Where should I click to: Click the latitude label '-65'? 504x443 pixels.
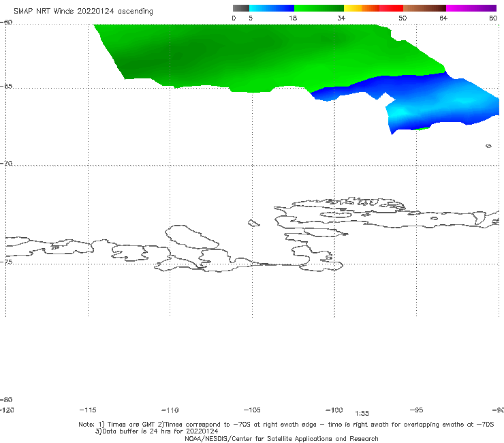coord(6,87)
